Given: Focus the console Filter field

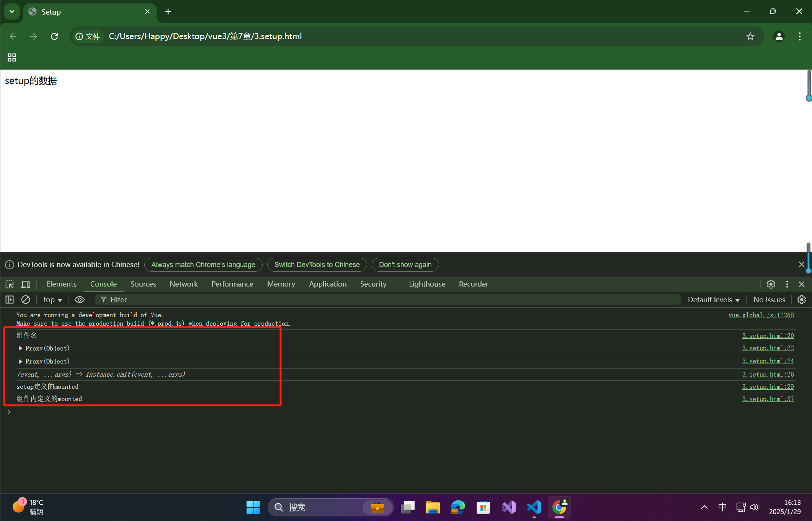Looking at the screenshot, I should click(388, 300).
